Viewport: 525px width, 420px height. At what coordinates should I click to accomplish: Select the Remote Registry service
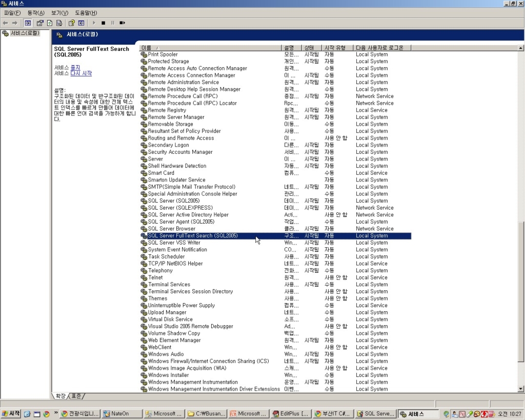275,110
